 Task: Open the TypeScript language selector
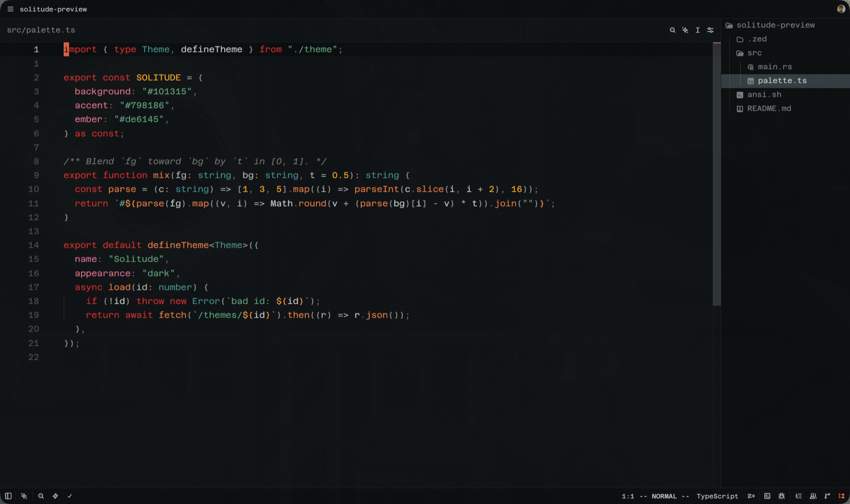pyautogui.click(x=717, y=496)
